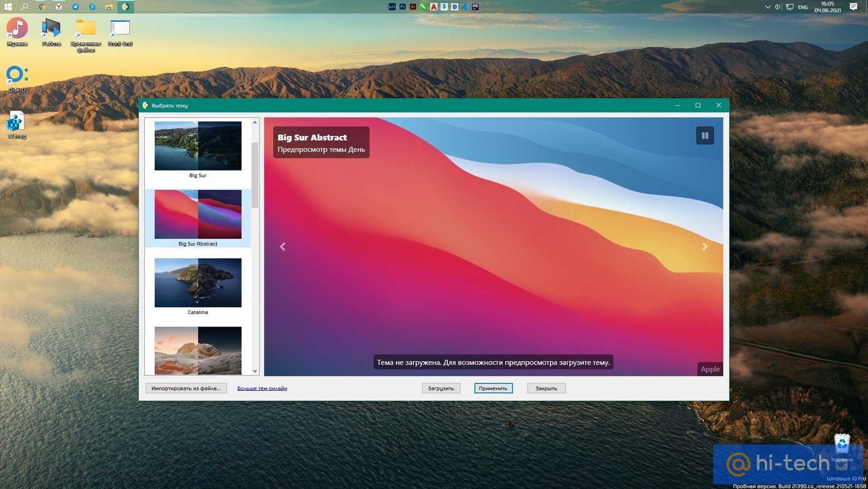This screenshot has height=489, width=868.
Task: Open Telegram from the taskbar
Action: (75, 7)
